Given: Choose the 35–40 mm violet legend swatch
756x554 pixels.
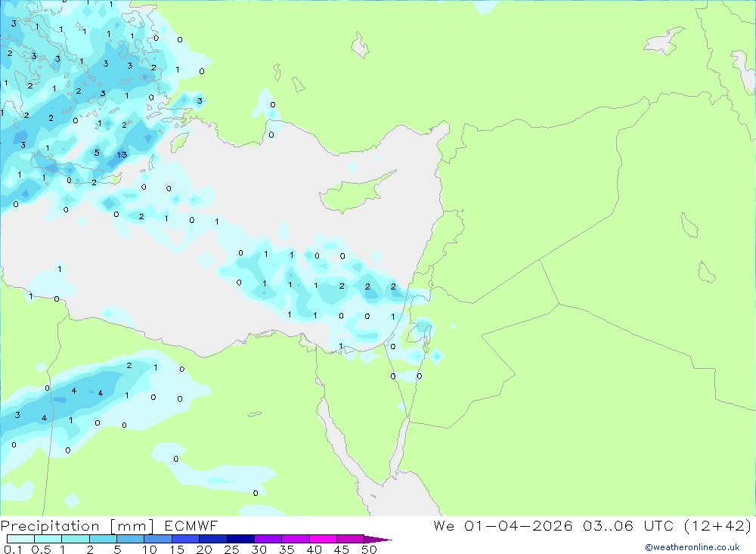Looking at the screenshot, I should point(296,539).
